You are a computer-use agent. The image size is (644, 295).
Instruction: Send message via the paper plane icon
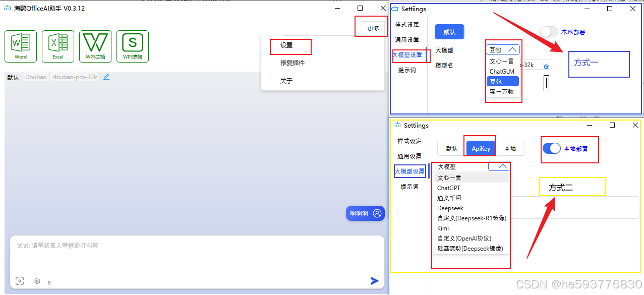374,281
